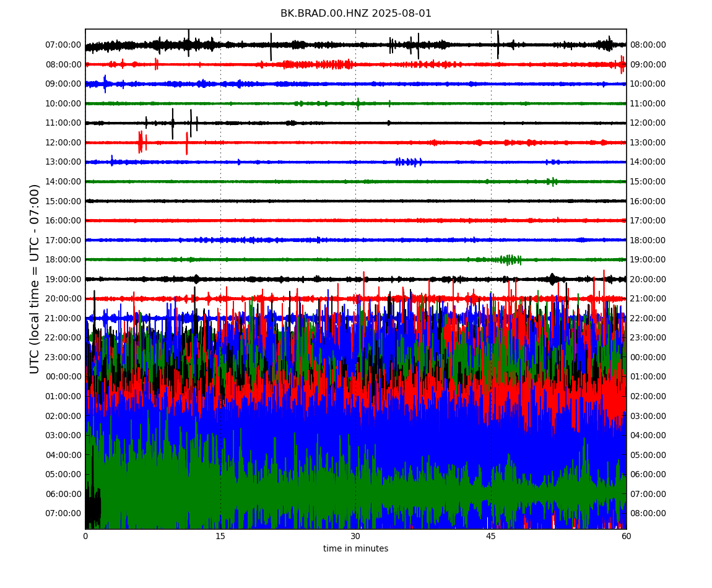Click x-axis tick label 15
Screen dimensions: 712x588
(220, 536)
